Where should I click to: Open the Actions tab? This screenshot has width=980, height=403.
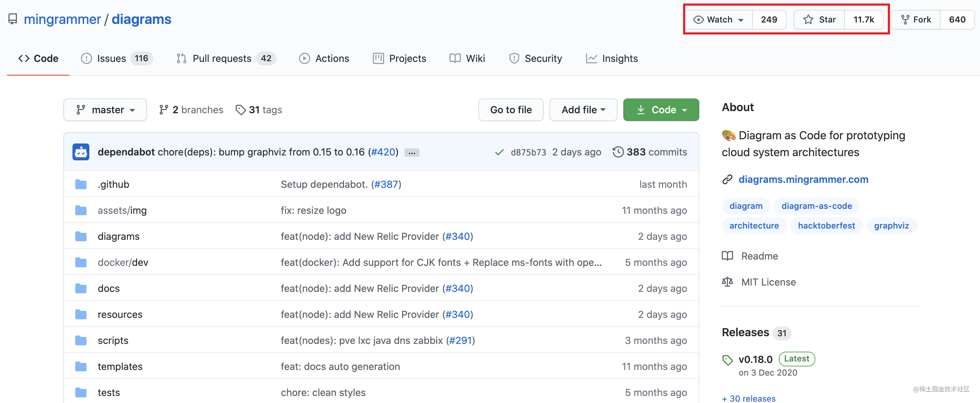pos(324,58)
